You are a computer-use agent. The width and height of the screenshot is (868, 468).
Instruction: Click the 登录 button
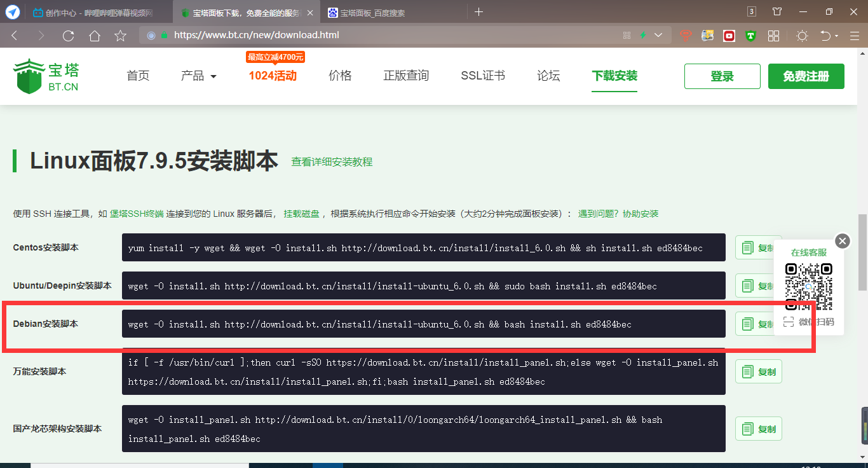pos(722,76)
